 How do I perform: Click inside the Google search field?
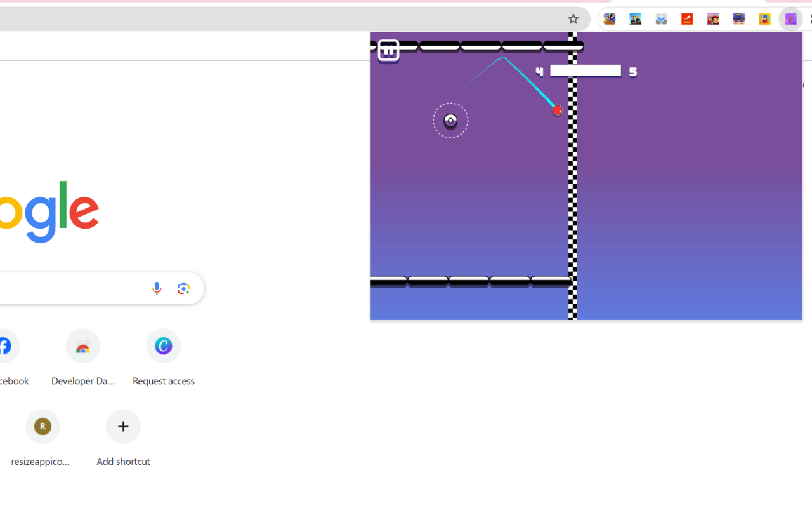(x=76, y=288)
